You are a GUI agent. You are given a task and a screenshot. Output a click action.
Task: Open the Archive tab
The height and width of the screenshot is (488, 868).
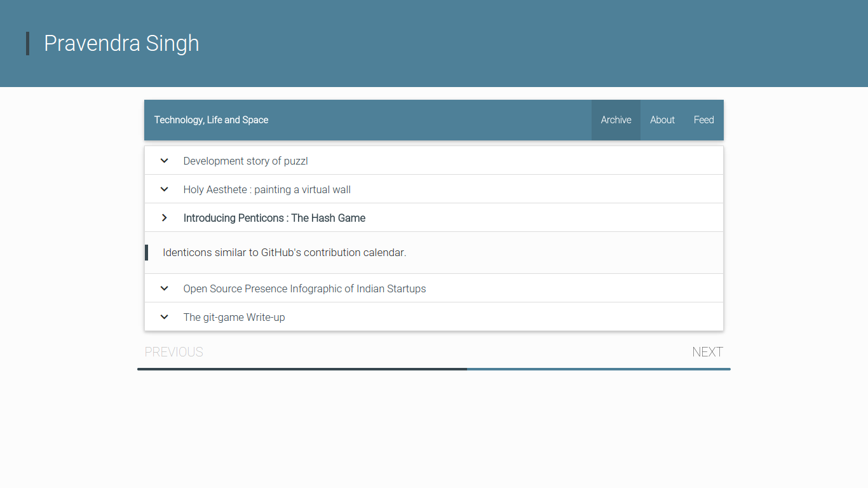(x=616, y=120)
